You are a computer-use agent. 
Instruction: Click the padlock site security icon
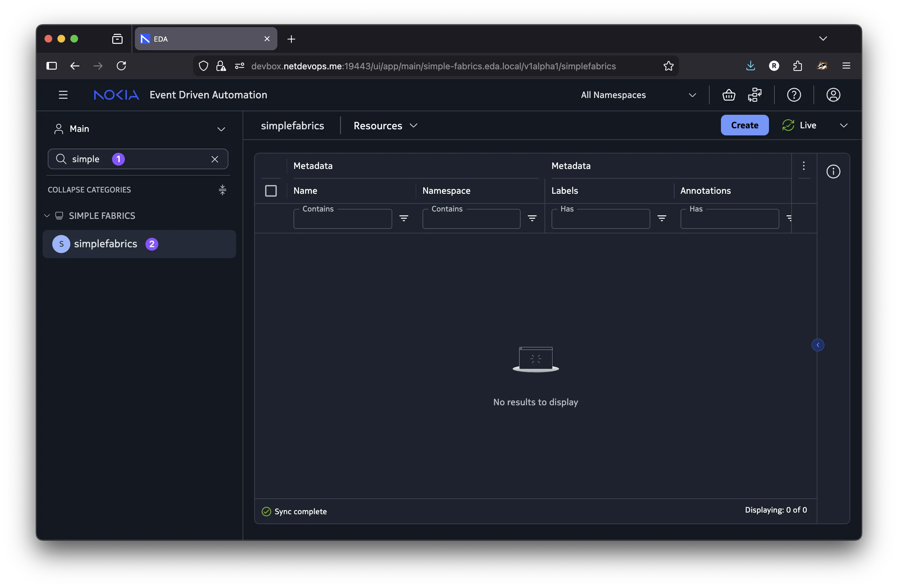tap(221, 66)
